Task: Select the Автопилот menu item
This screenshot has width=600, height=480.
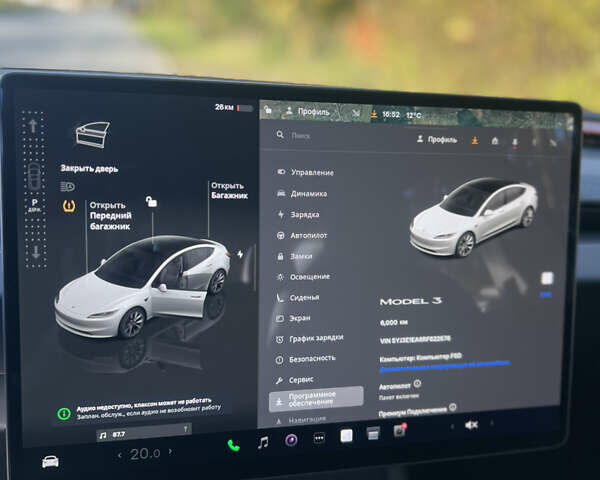Action: (308, 235)
